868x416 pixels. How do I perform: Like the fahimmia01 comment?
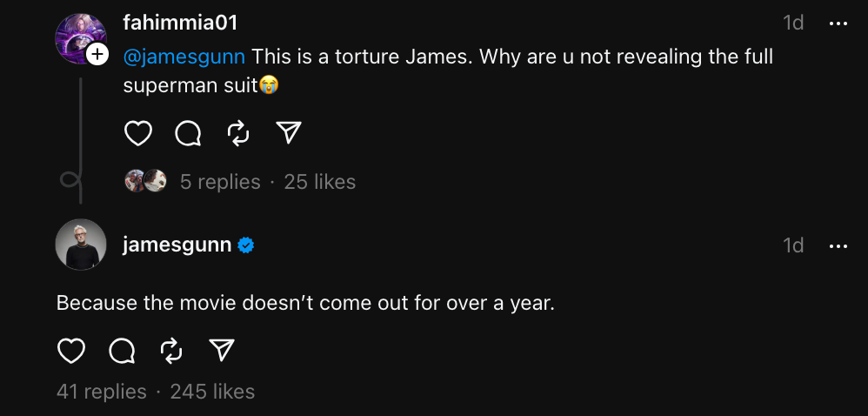coord(138,133)
